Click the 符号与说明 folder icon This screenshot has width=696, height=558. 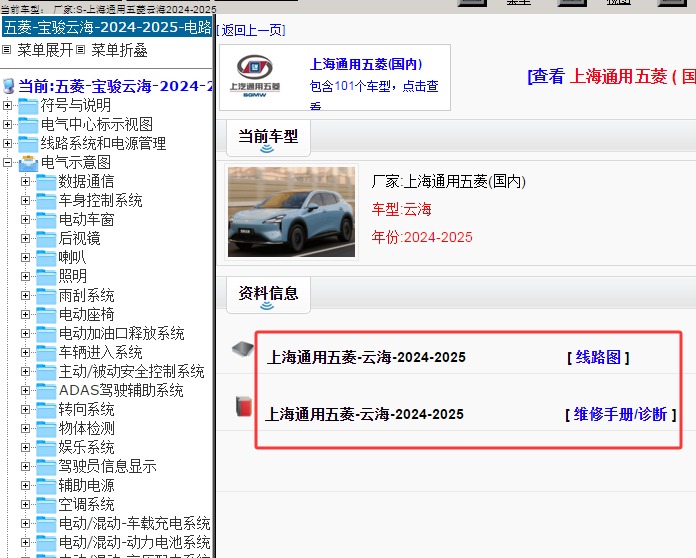[x=28, y=106]
